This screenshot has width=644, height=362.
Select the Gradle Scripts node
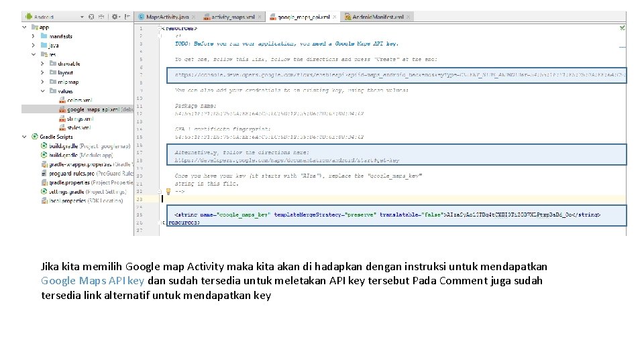pos(52,137)
